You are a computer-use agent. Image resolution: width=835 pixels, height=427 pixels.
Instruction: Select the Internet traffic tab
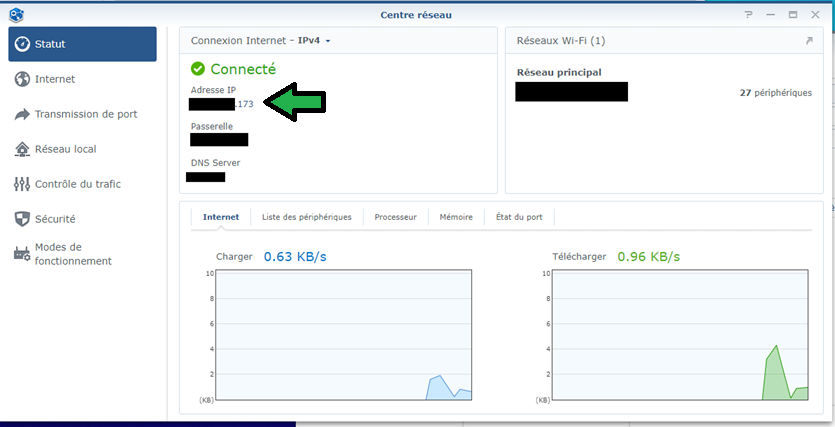pos(221,217)
